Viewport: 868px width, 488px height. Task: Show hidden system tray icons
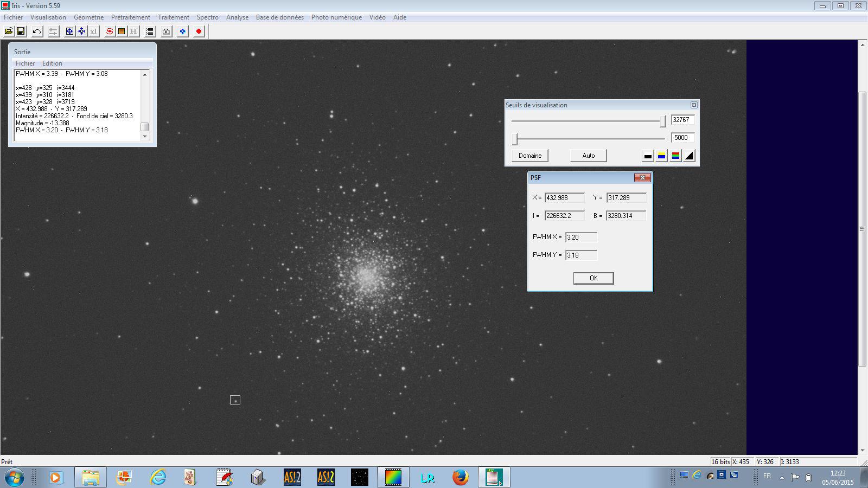(x=782, y=478)
